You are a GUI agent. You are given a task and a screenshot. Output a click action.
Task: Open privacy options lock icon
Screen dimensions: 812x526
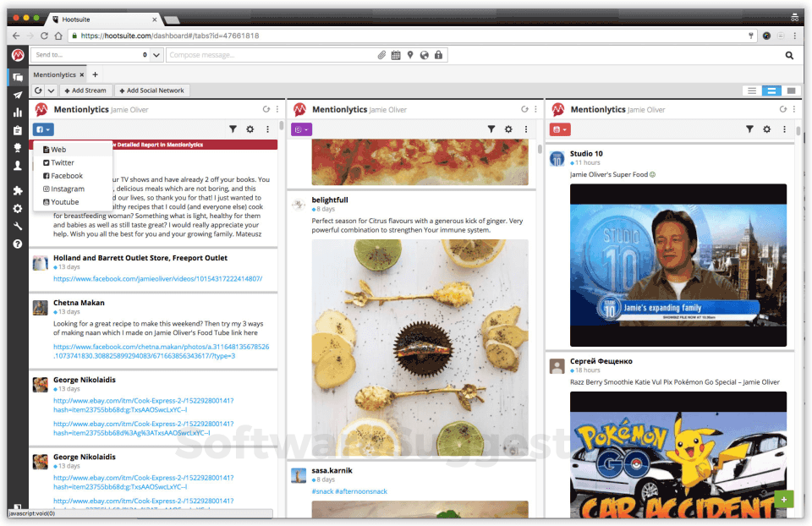click(439, 55)
